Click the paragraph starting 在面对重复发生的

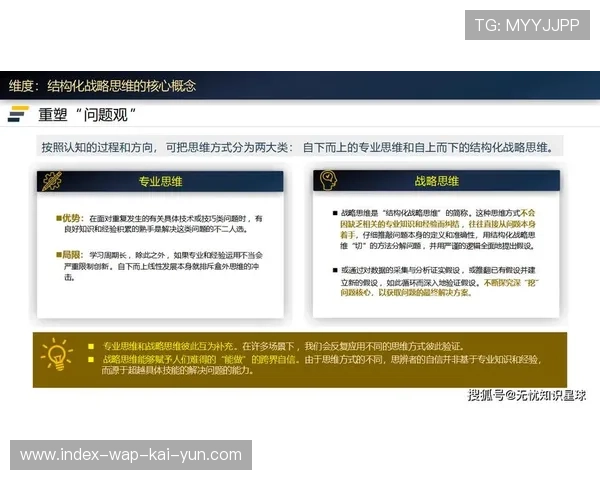pos(163,224)
